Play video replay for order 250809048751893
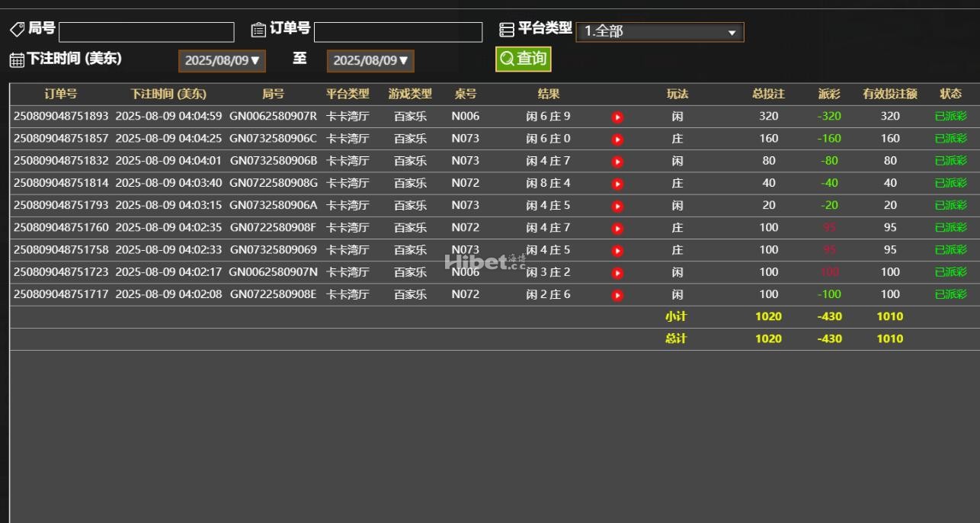Image resolution: width=980 pixels, height=523 pixels. click(617, 117)
